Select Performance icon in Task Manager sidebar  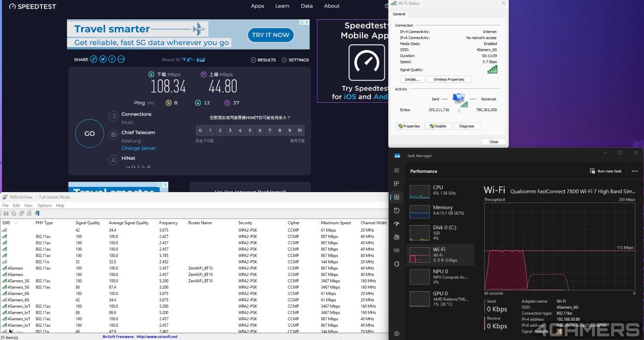tap(396, 197)
